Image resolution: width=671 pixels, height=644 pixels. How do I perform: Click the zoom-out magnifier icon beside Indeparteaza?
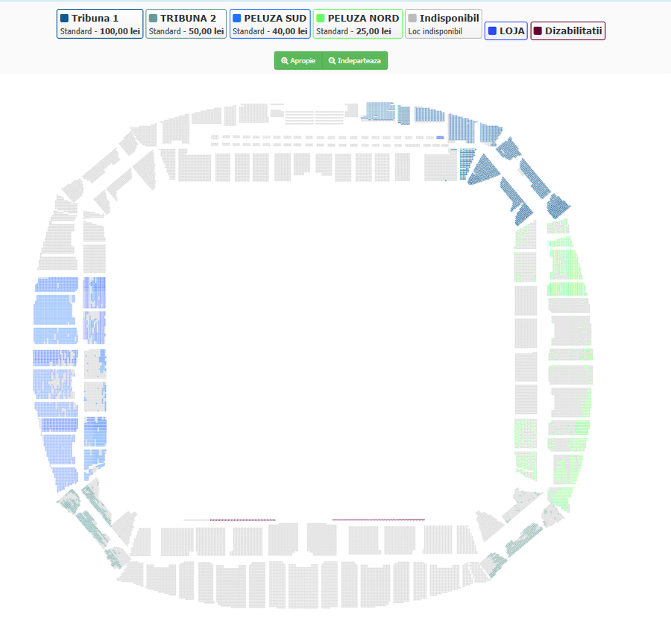point(332,60)
